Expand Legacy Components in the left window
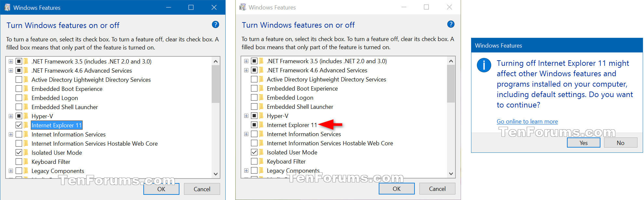This screenshot has height=200, width=644. [x=11, y=171]
